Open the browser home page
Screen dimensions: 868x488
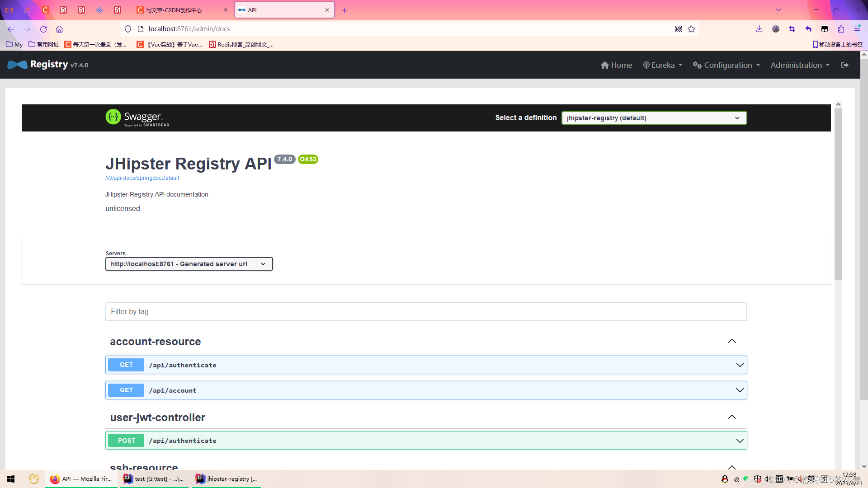59,29
